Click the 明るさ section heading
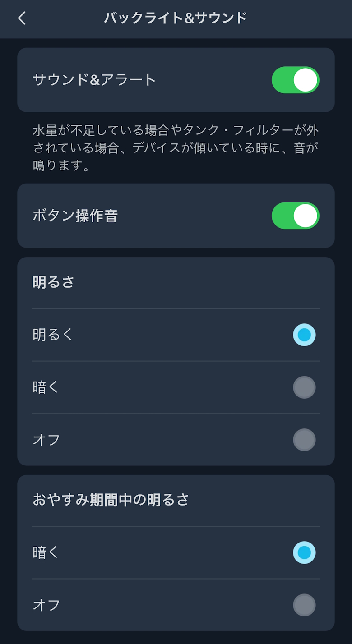 pos(53,282)
